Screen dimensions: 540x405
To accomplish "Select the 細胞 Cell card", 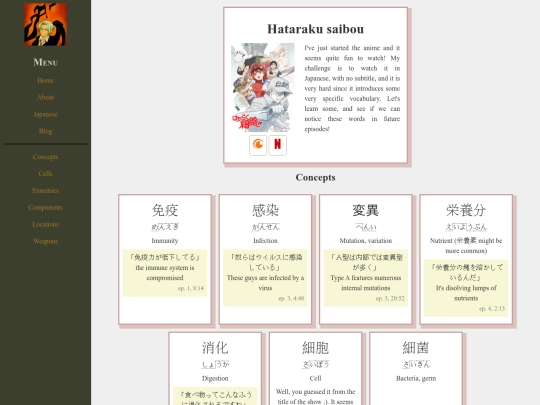I will pyautogui.click(x=315, y=368).
